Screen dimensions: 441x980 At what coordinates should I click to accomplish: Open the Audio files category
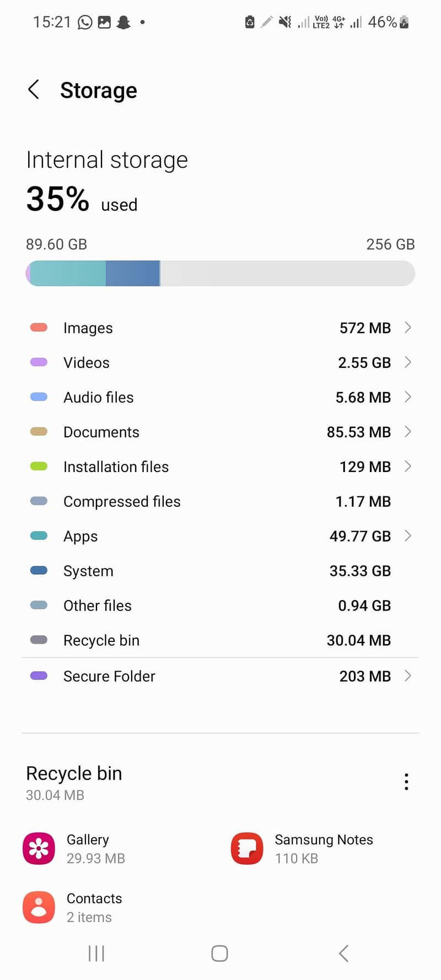pyautogui.click(x=220, y=397)
